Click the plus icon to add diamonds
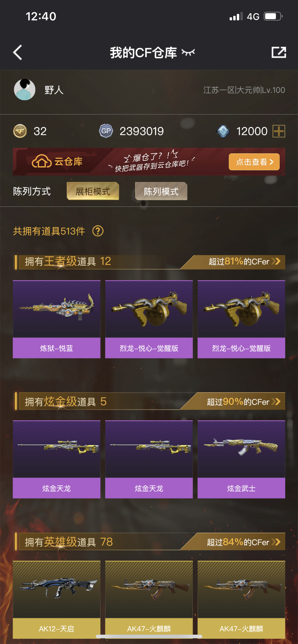This screenshot has width=298, height=644. pos(279,131)
